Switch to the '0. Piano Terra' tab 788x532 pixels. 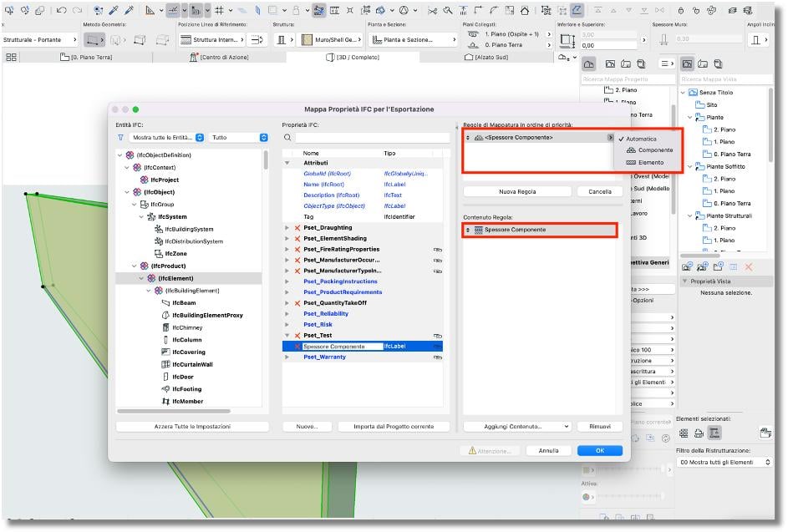point(92,57)
